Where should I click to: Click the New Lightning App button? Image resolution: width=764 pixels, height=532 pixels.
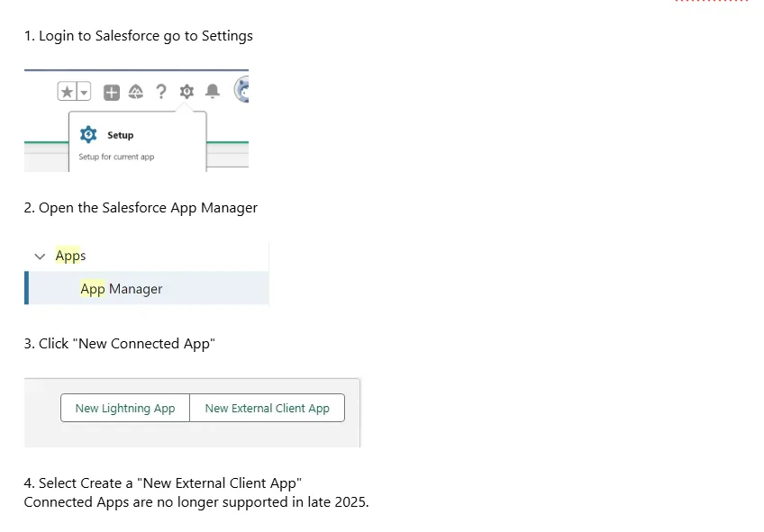[125, 408]
